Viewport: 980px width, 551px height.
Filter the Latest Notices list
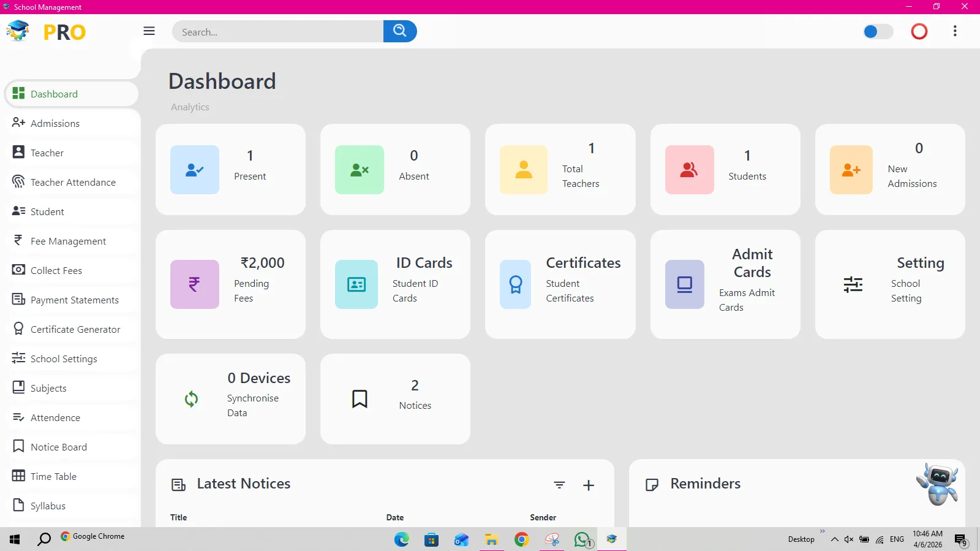(559, 485)
